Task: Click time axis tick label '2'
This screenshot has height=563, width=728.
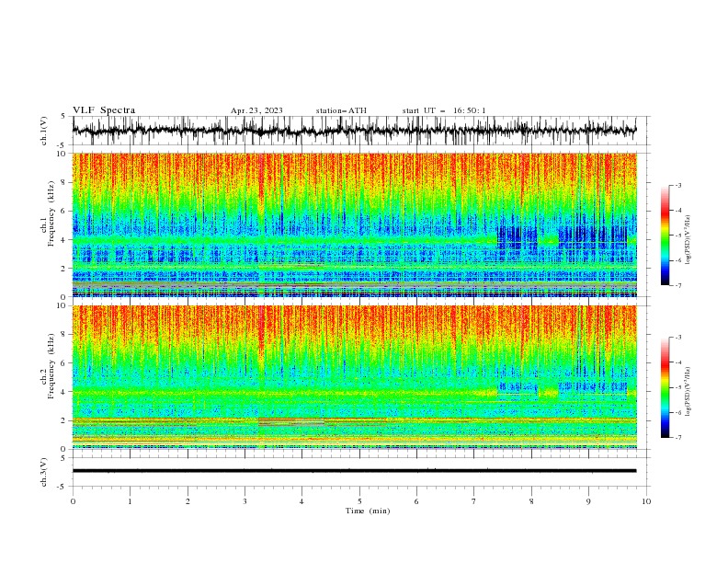Action: [x=188, y=501]
